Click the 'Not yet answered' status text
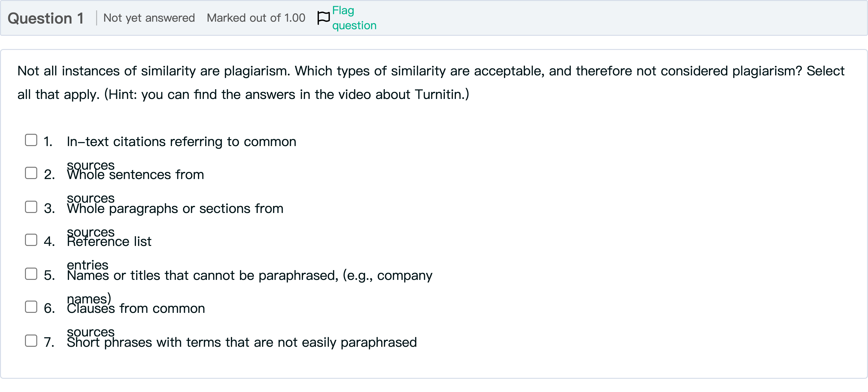 click(149, 18)
